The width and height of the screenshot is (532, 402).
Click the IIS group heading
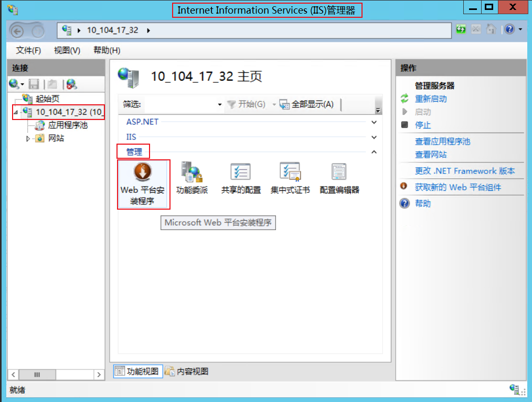[x=131, y=137]
